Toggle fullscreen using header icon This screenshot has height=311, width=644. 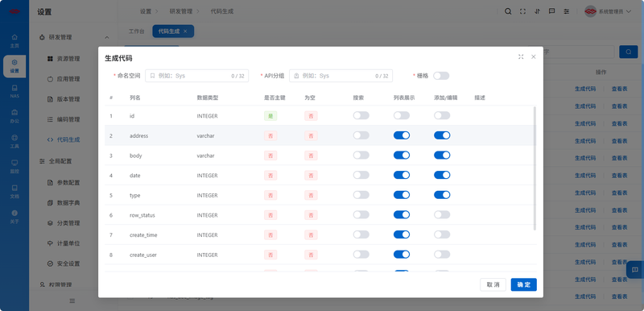pyautogui.click(x=522, y=11)
